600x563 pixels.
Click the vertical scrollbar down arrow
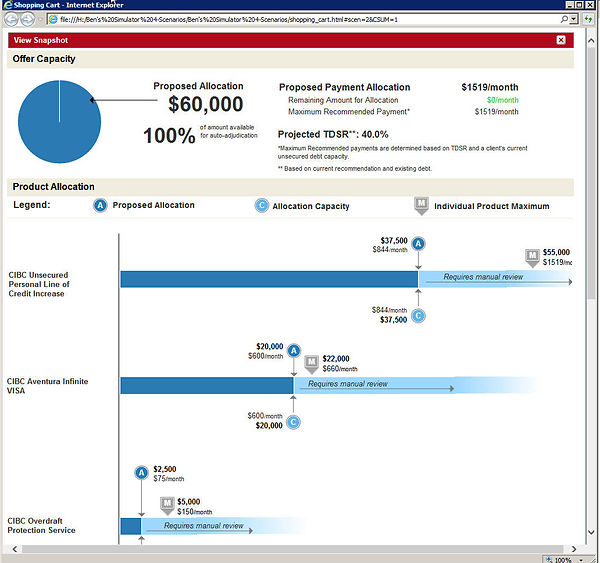pos(590,532)
